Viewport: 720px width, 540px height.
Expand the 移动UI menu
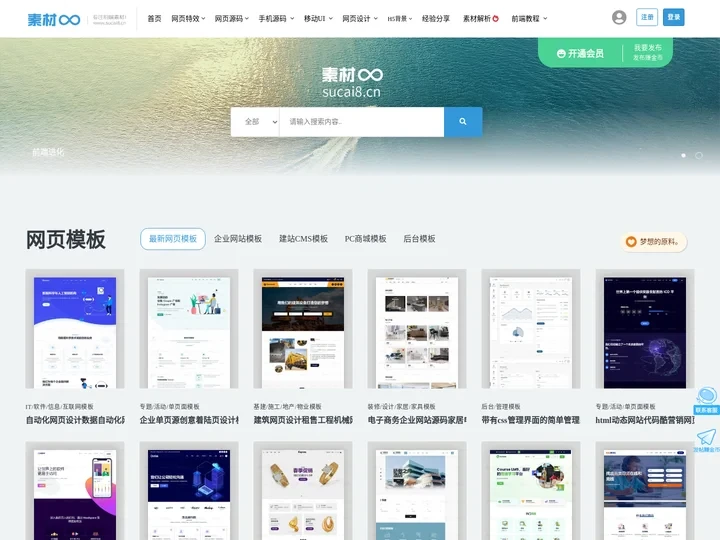click(318, 19)
